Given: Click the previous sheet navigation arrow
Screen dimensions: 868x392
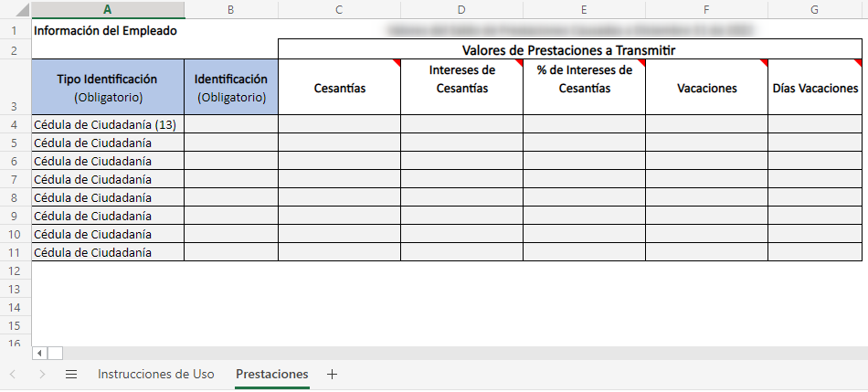Looking at the screenshot, I should (13, 375).
